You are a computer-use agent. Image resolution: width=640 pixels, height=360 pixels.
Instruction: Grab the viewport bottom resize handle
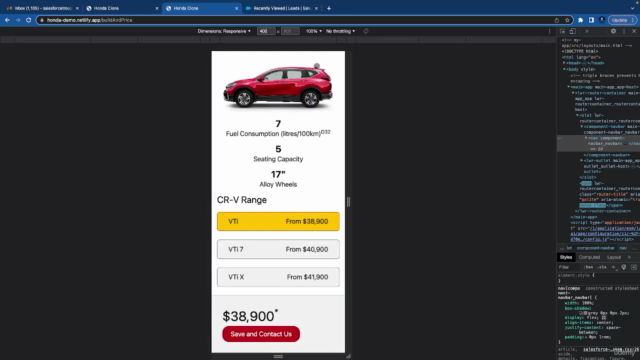point(278,356)
